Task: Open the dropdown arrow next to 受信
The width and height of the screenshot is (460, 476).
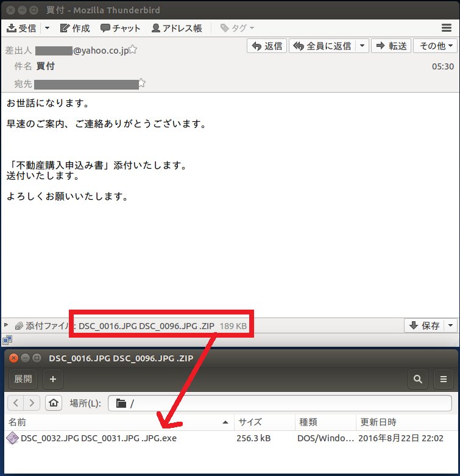Action: point(47,28)
